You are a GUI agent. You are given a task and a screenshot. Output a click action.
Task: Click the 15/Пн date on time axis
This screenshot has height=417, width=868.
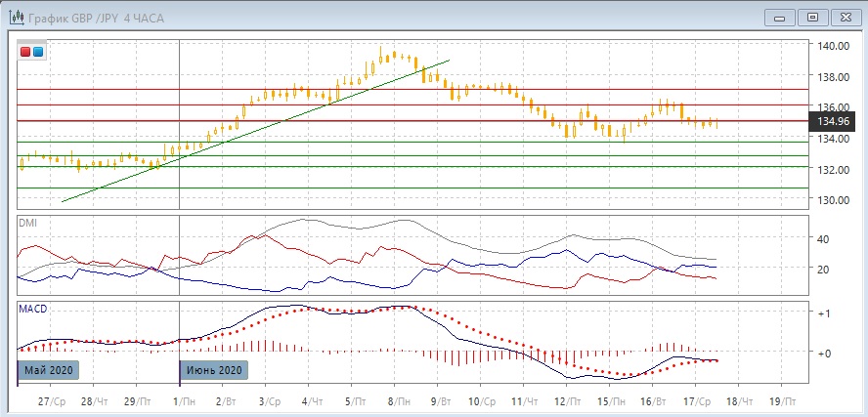tap(612, 400)
